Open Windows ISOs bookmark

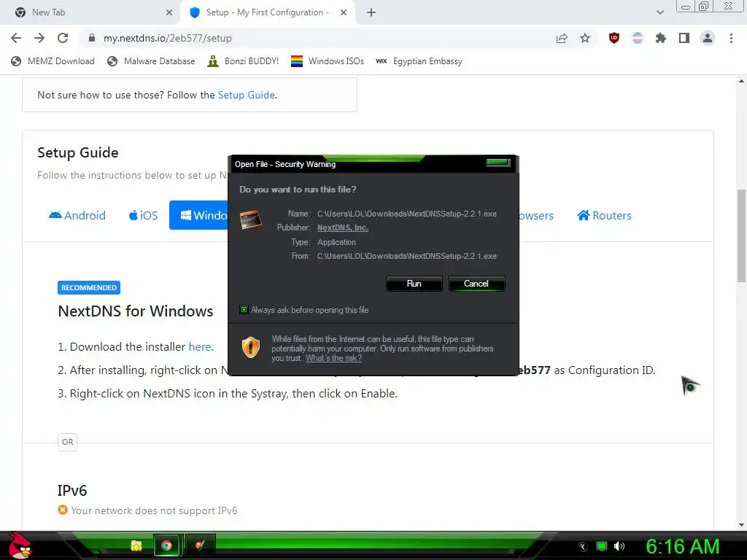tap(328, 61)
